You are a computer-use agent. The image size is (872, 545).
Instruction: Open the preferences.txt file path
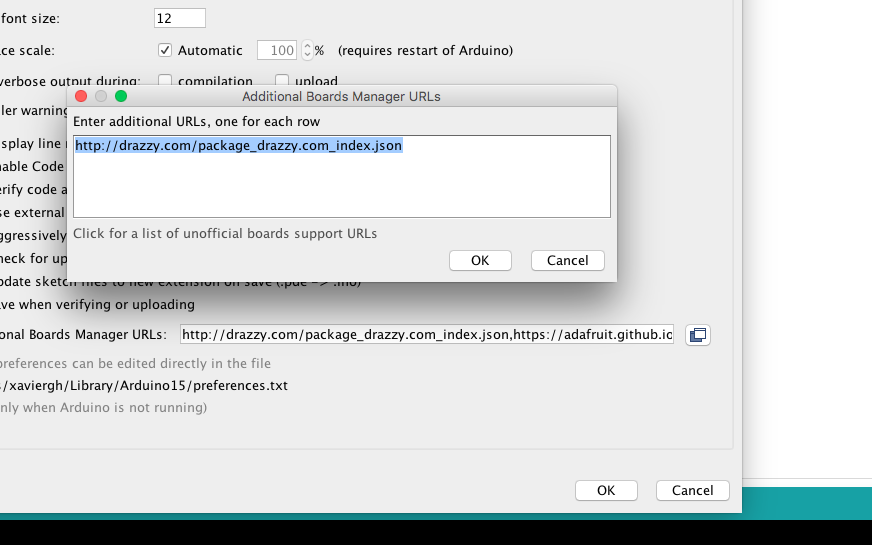(x=143, y=385)
